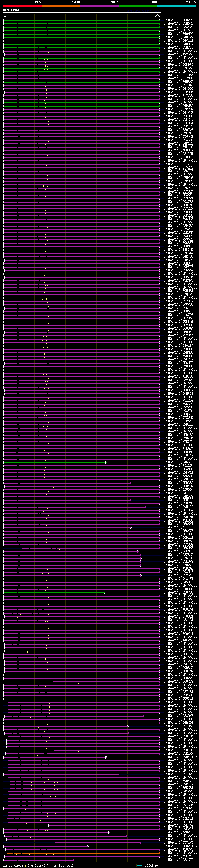
Task: Select UniRef100_Q17N86 label
Action: pyautogui.click(x=178, y=75)
